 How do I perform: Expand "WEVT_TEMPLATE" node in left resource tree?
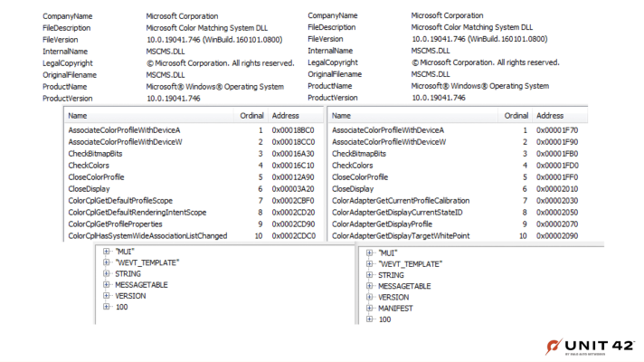pyautogui.click(x=107, y=262)
